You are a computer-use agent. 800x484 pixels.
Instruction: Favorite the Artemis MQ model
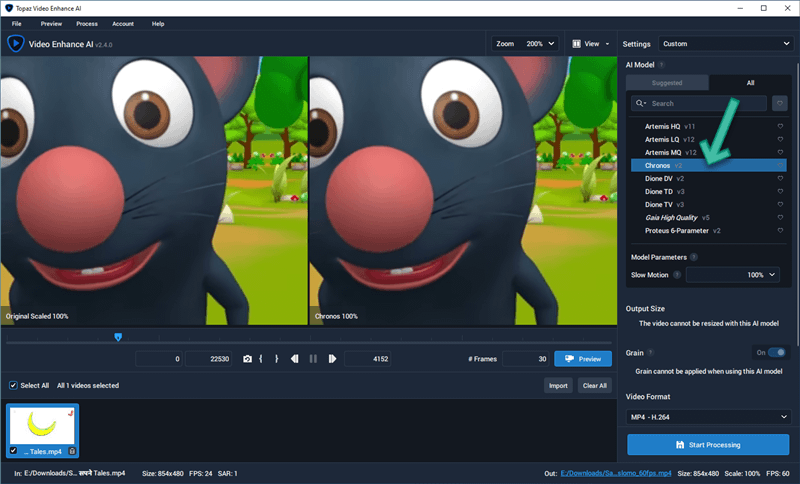[780, 152]
